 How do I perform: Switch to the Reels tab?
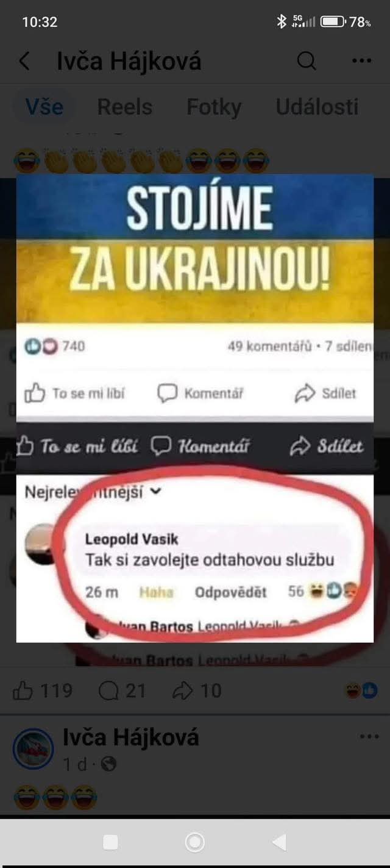125,107
